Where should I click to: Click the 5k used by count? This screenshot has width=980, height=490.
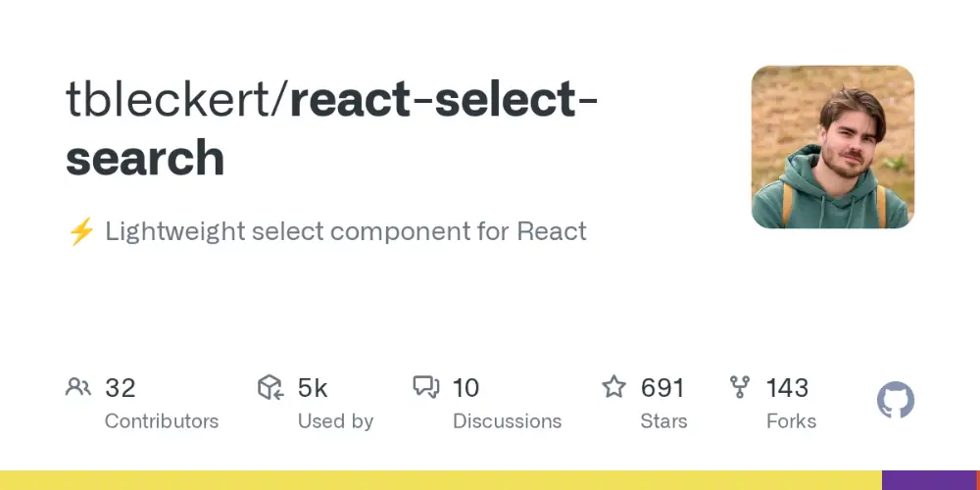(x=313, y=388)
